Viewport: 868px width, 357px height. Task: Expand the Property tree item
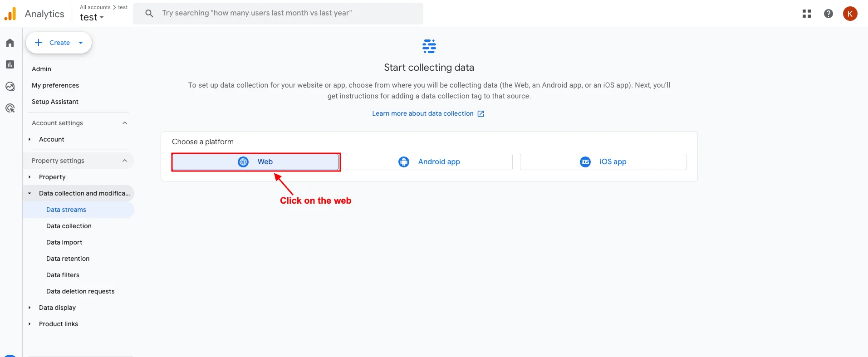(x=29, y=177)
